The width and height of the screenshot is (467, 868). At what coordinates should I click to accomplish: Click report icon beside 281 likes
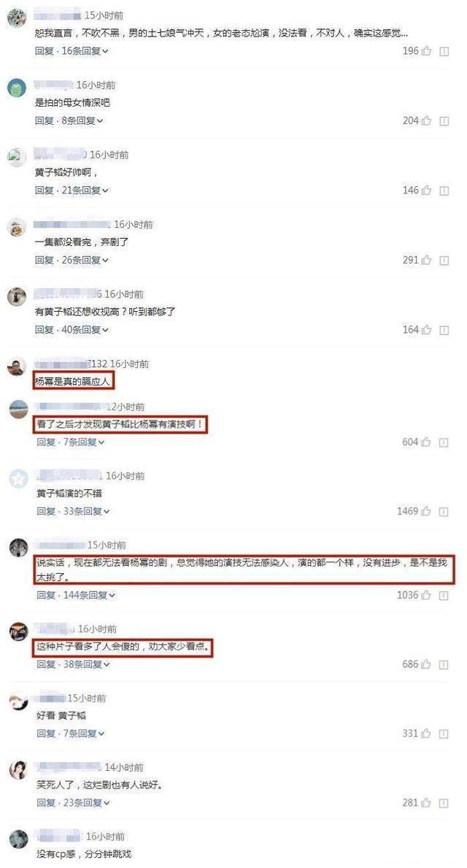point(444,803)
